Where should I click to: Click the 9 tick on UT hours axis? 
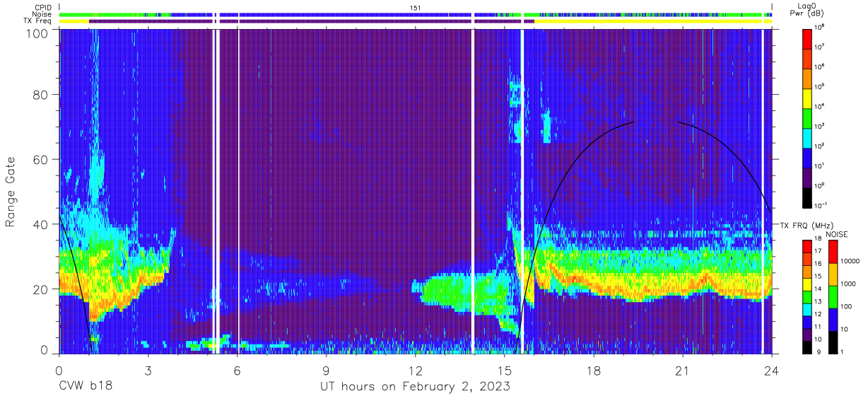tap(327, 370)
